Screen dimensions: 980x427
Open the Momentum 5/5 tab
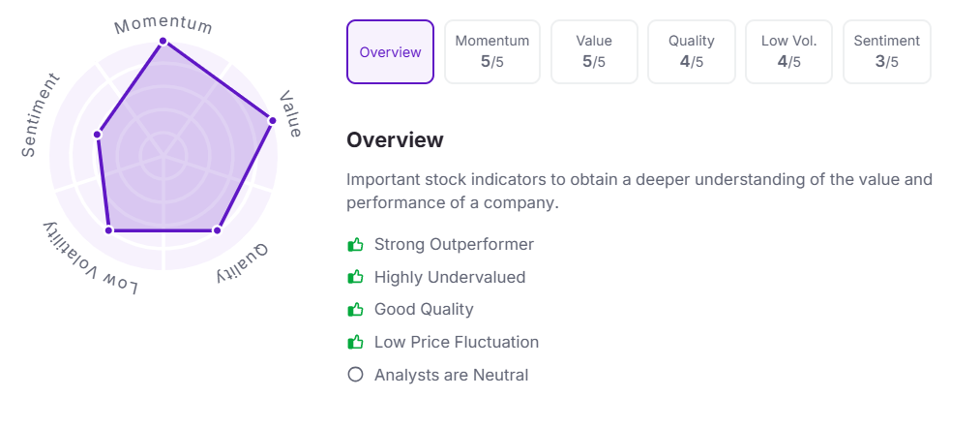(492, 52)
